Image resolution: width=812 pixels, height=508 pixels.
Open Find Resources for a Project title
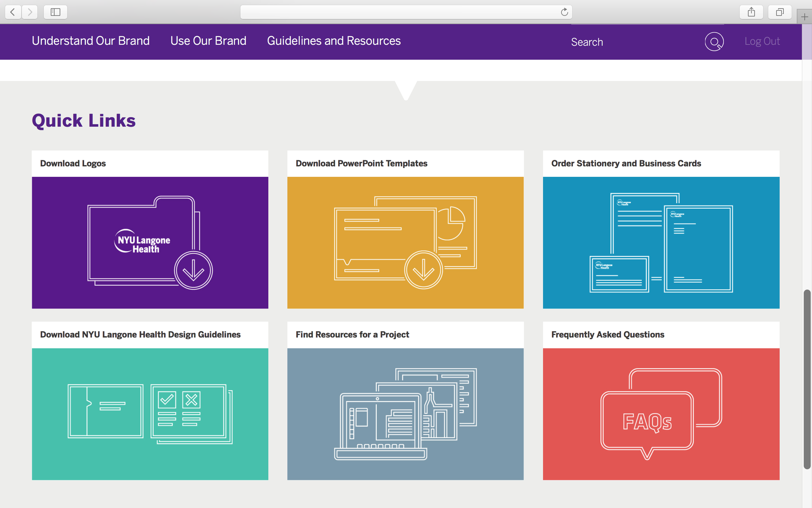click(x=352, y=335)
